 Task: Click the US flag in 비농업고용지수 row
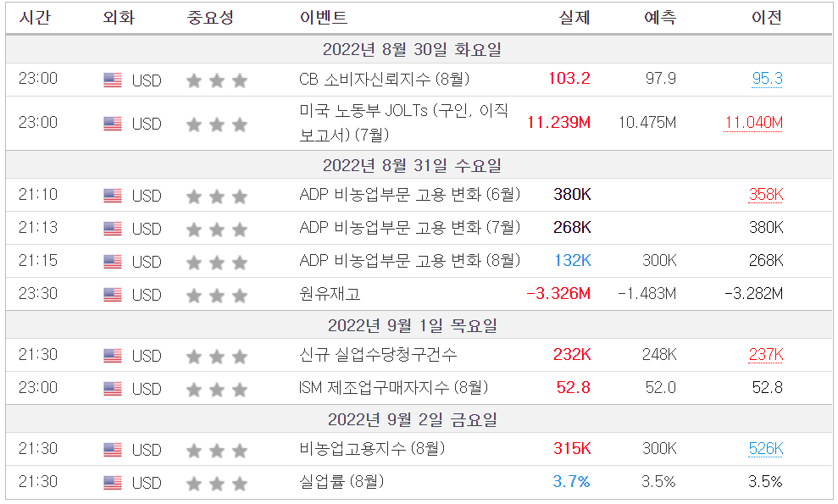point(112,450)
